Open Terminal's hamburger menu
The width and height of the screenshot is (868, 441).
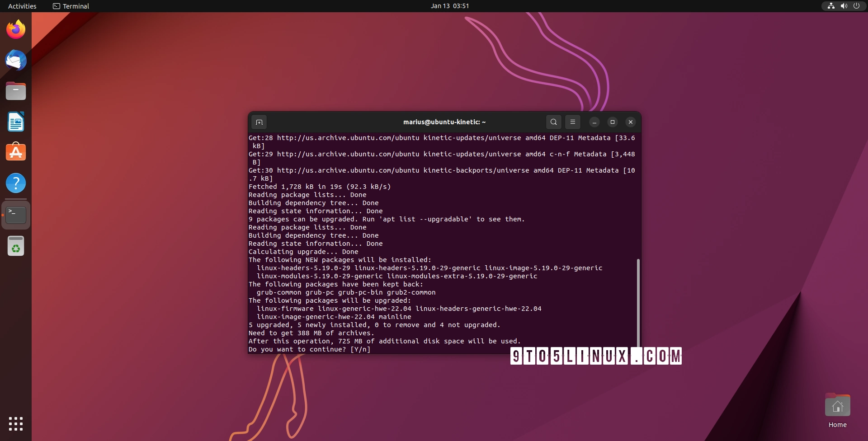tap(573, 122)
